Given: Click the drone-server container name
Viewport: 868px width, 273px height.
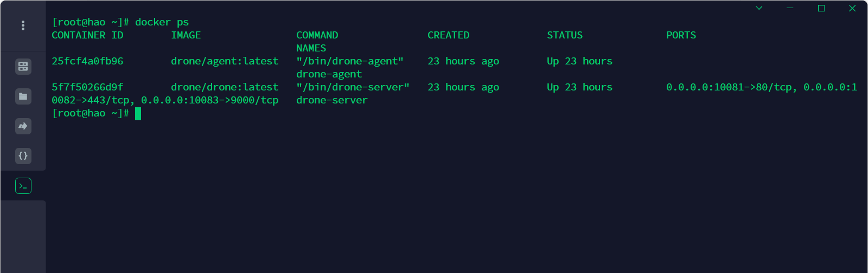Looking at the screenshot, I should pyautogui.click(x=332, y=100).
